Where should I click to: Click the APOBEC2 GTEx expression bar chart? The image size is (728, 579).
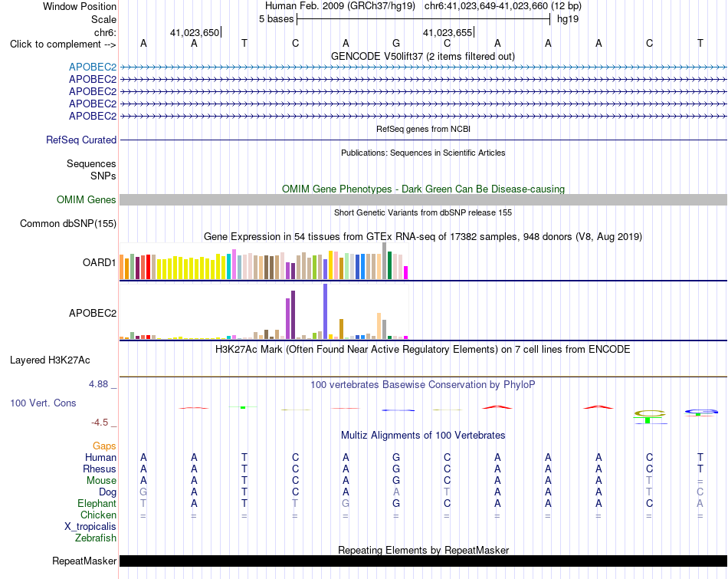(264, 311)
